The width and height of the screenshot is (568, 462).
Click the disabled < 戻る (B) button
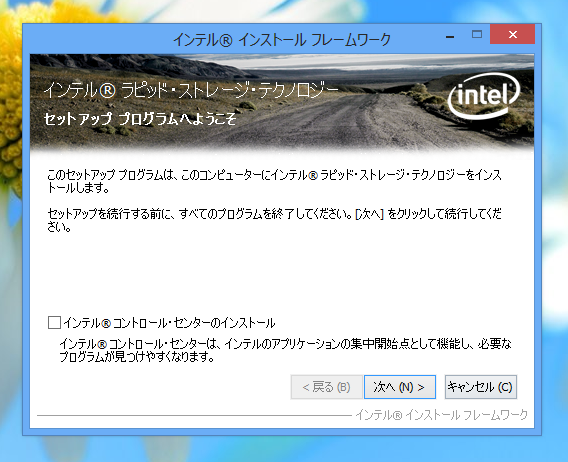coord(326,387)
